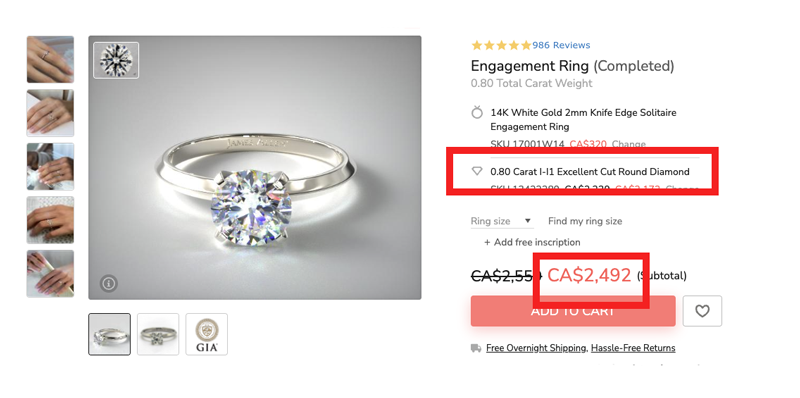The width and height of the screenshot is (800, 398).
Task: Open the 986 Reviews link
Action: point(561,45)
